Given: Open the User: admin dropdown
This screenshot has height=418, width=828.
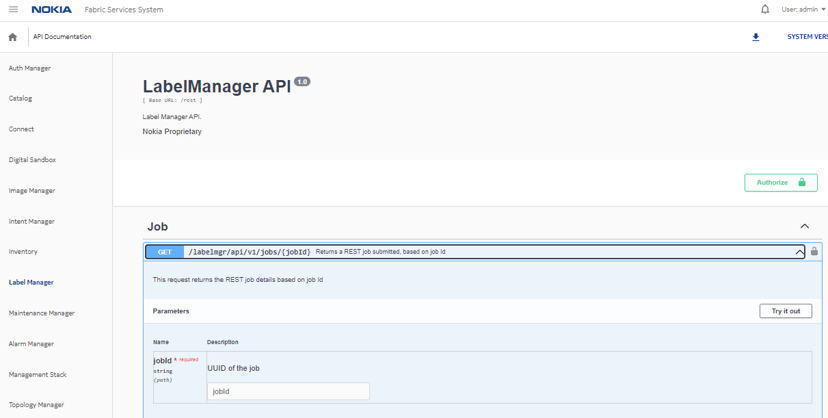Looking at the screenshot, I should [803, 10].
